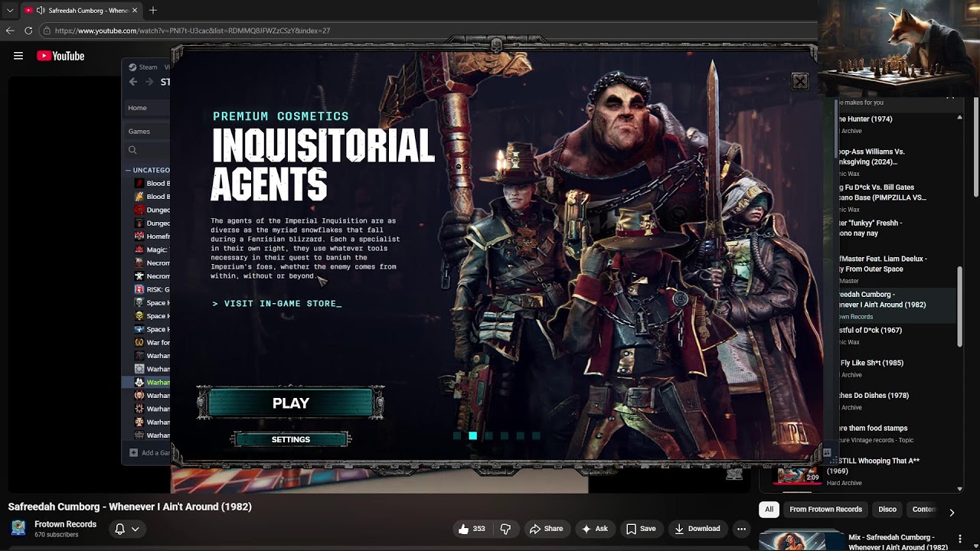
Task: Select the Disco filter chip
Action: (x=887, y=510)
